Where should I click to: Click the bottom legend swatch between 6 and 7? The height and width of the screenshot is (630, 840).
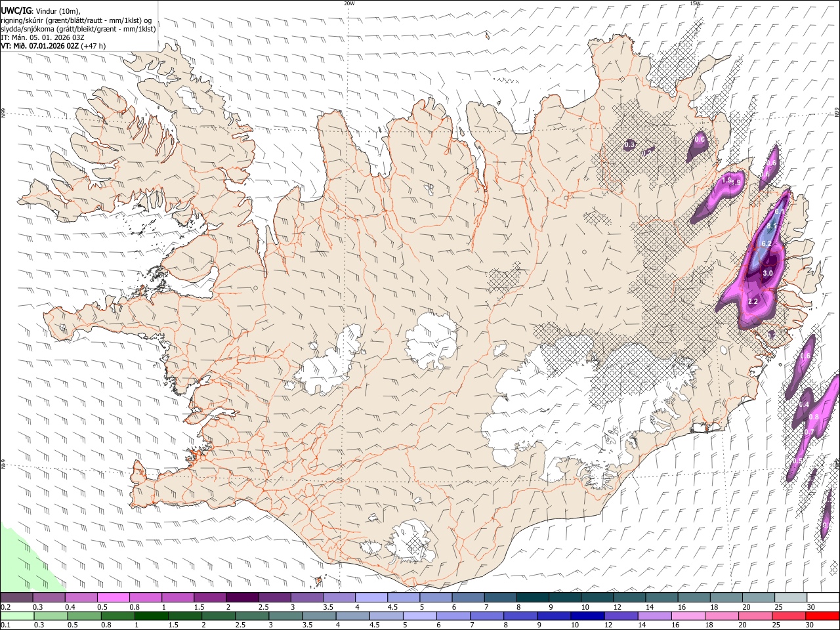[453, 616]
